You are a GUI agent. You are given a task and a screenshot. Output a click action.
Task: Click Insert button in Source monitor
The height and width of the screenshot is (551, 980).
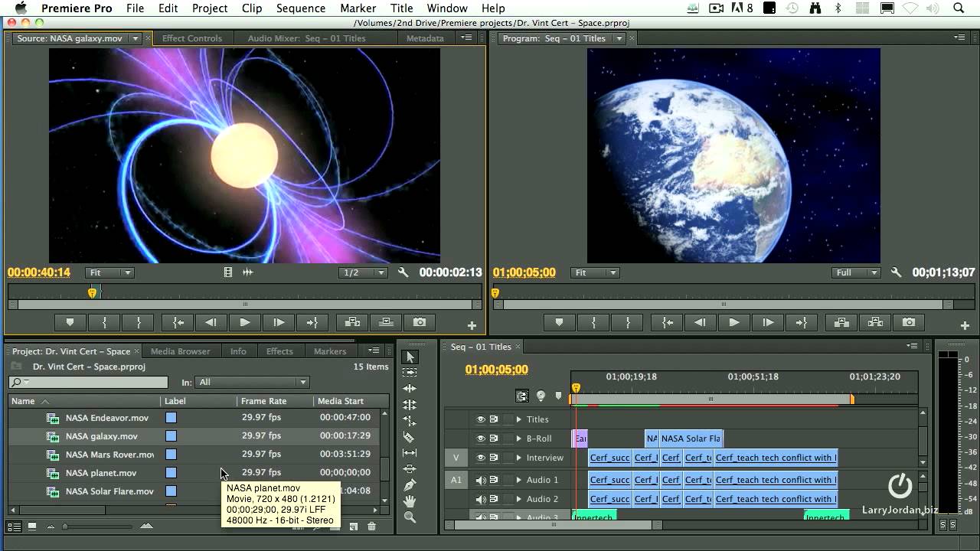(x=352, y=322)
